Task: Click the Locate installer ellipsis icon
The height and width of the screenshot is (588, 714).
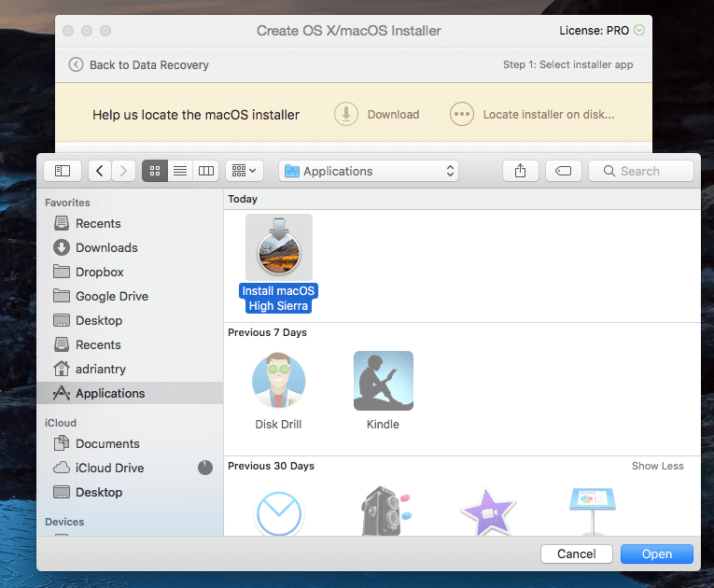Action: coord(462,114)
